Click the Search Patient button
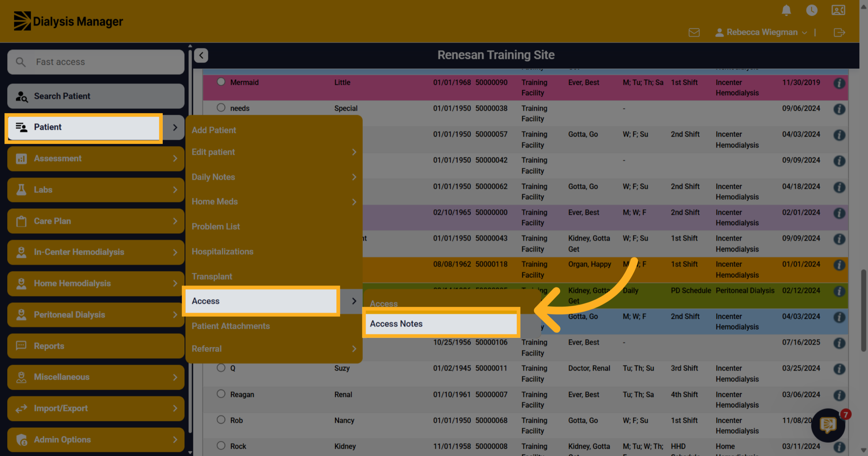 96,96
